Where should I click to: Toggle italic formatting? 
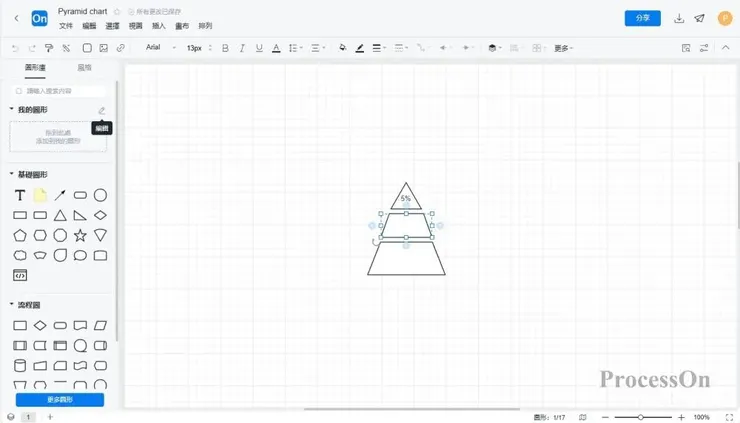click(x=242, y=48)
